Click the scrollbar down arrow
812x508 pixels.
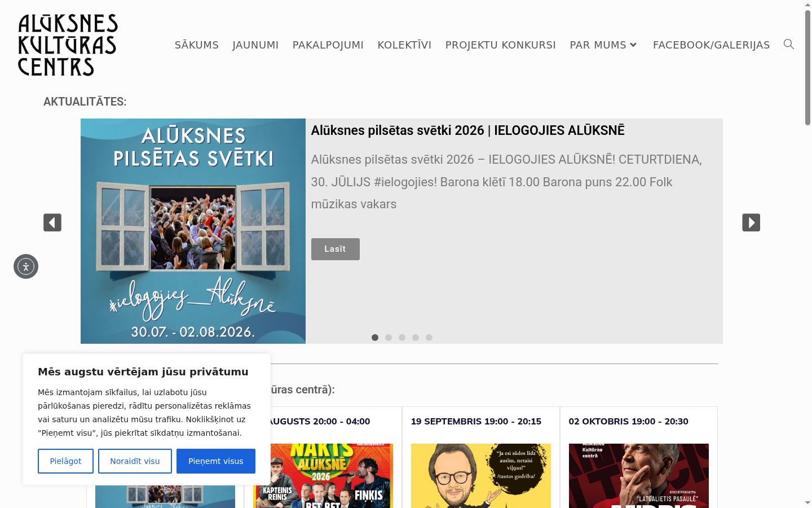pos(807,503)
